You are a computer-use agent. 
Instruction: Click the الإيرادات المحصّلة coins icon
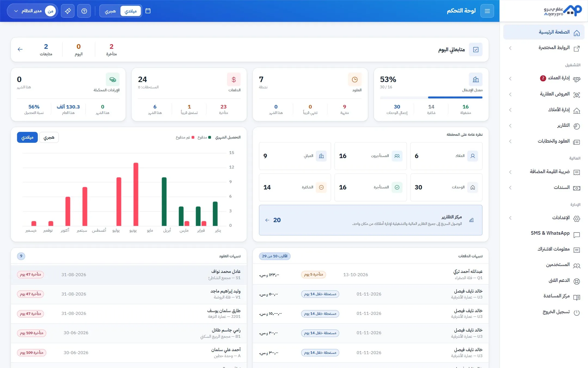113,80
